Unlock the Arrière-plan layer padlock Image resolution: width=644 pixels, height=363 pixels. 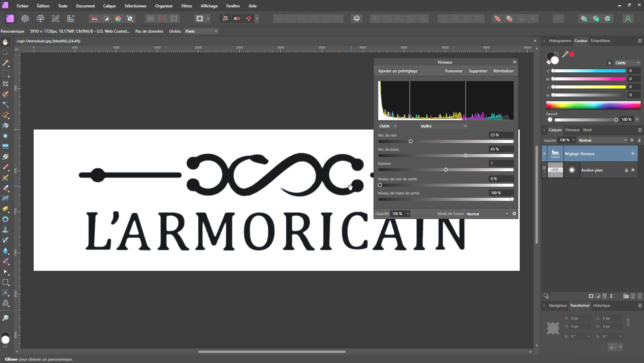coord(626,170)
